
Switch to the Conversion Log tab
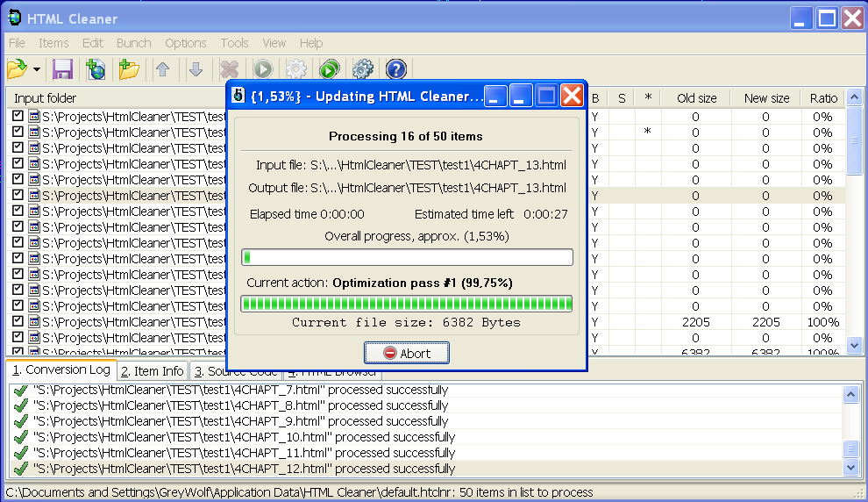(60, 369)
